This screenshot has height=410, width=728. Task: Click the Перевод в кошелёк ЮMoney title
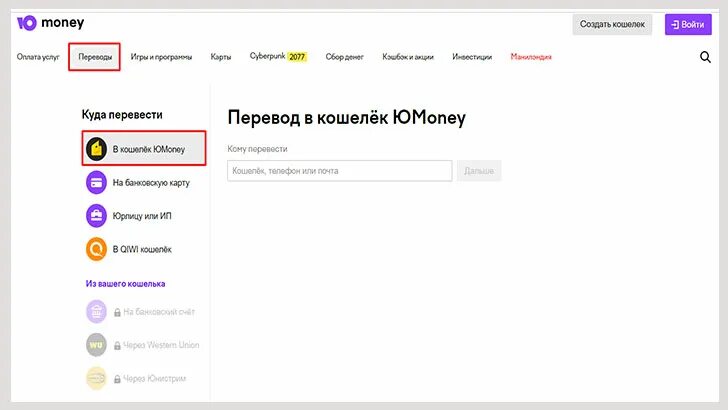pos(346,117)
